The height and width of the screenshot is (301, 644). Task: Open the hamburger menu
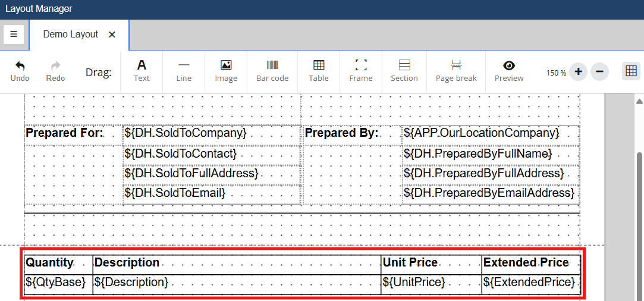14,35
